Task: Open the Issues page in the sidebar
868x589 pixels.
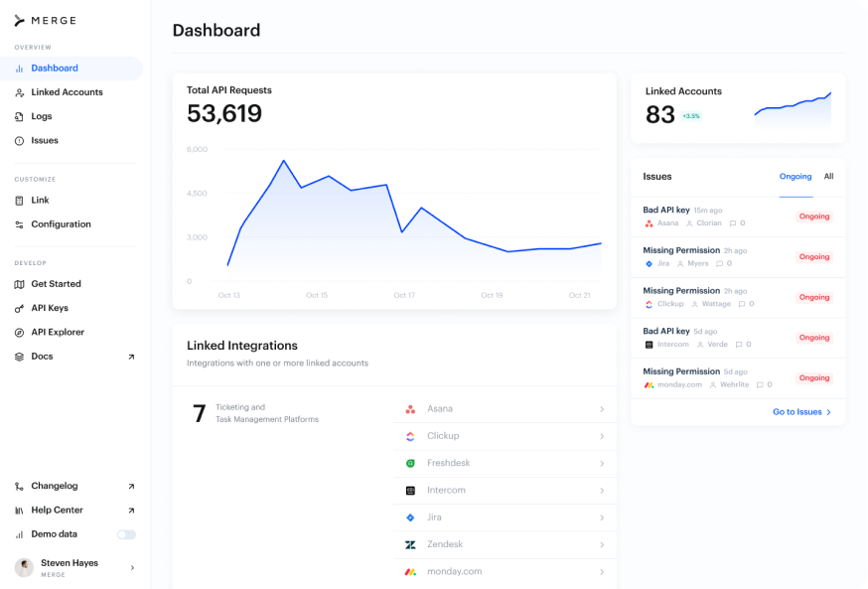Action: point(45,141)
